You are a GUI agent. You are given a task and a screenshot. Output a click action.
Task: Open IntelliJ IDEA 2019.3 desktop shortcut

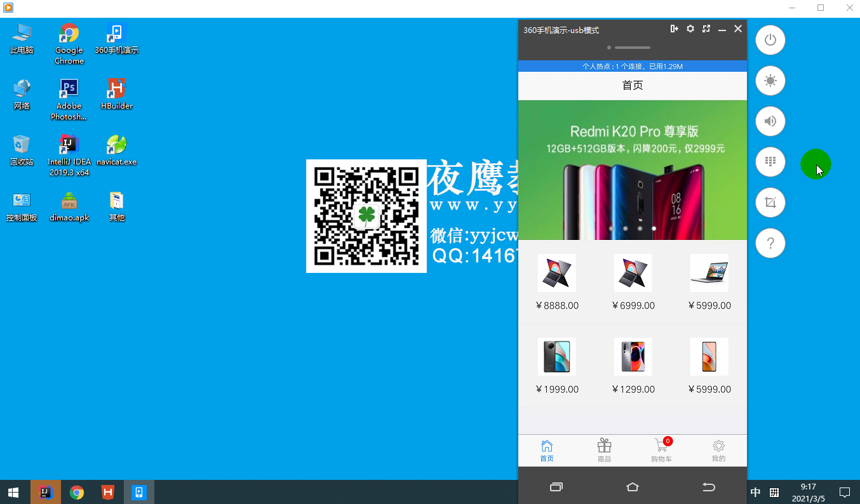[x=69, y=156]
